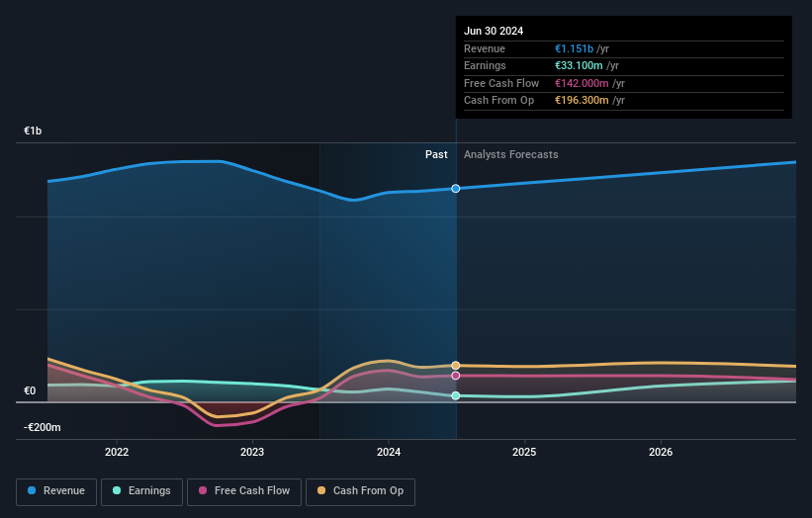Click the Cash From Op value €196.300m in tooltip
Screen dimensions: 812x518
pyautogui.click(x=582, y=101)
